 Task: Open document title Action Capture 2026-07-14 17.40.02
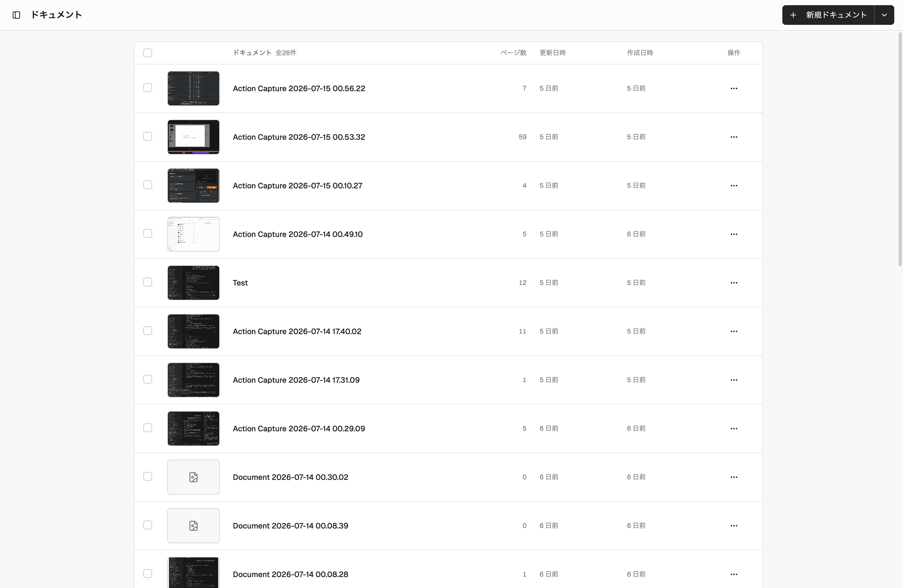point(297,331)
